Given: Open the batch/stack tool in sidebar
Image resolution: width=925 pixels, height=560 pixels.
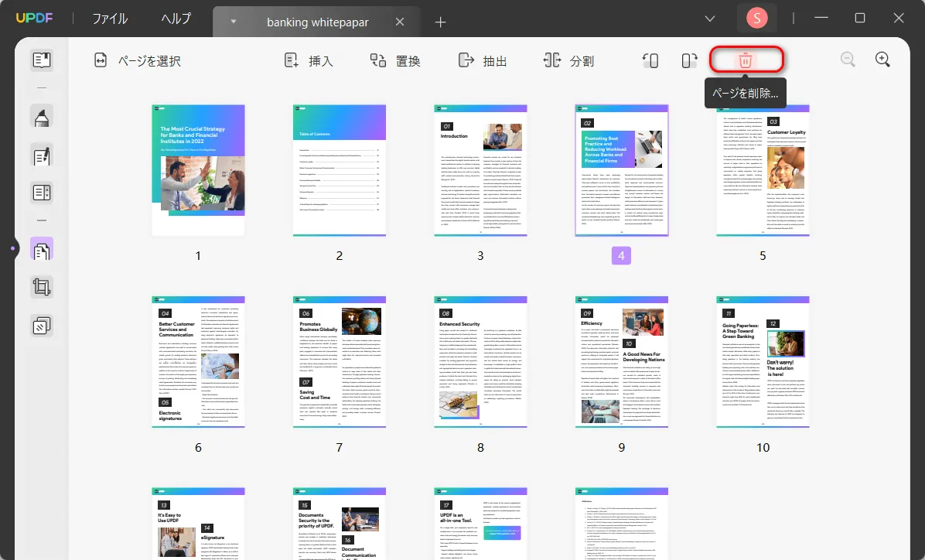Looking at the screenshot, I should [42, 326].
